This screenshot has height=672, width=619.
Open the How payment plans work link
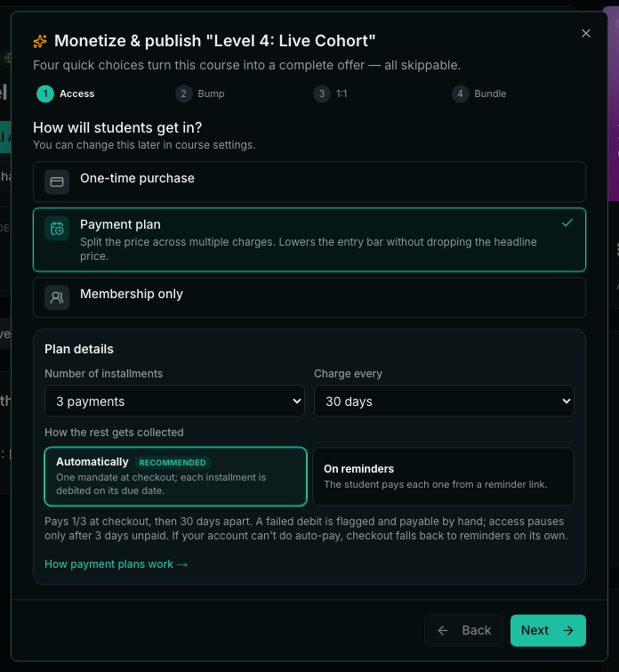tap(117, 564)
